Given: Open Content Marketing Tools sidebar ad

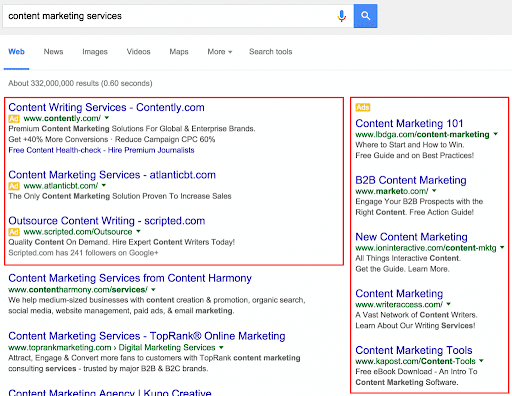Looking at the screenshot, I should [x=414, y=350].
